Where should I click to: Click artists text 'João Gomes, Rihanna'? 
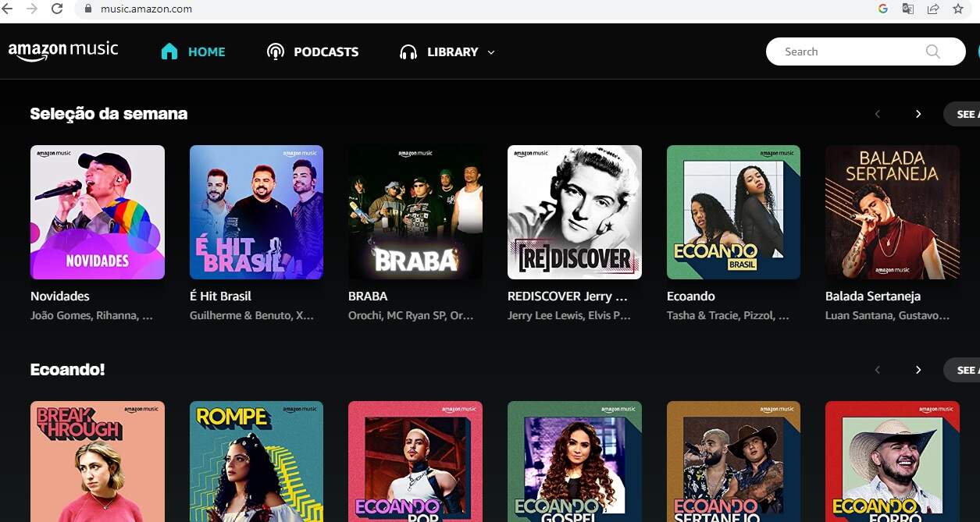pos(91,316)
